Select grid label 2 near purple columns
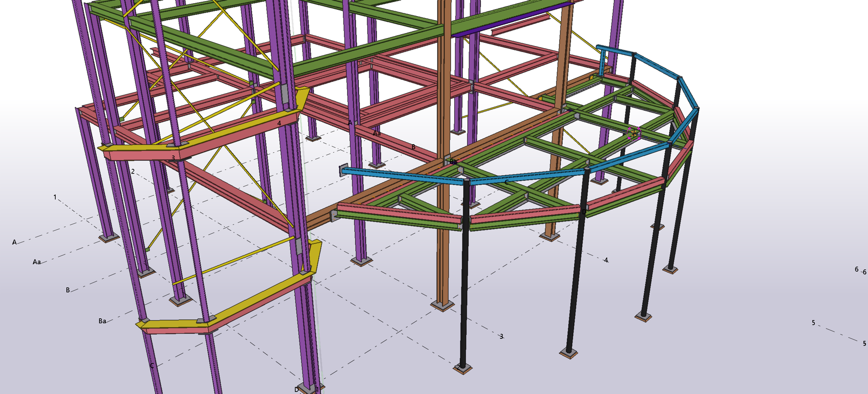This screenshot has height=394, width=868. click(x=133, y=171)
